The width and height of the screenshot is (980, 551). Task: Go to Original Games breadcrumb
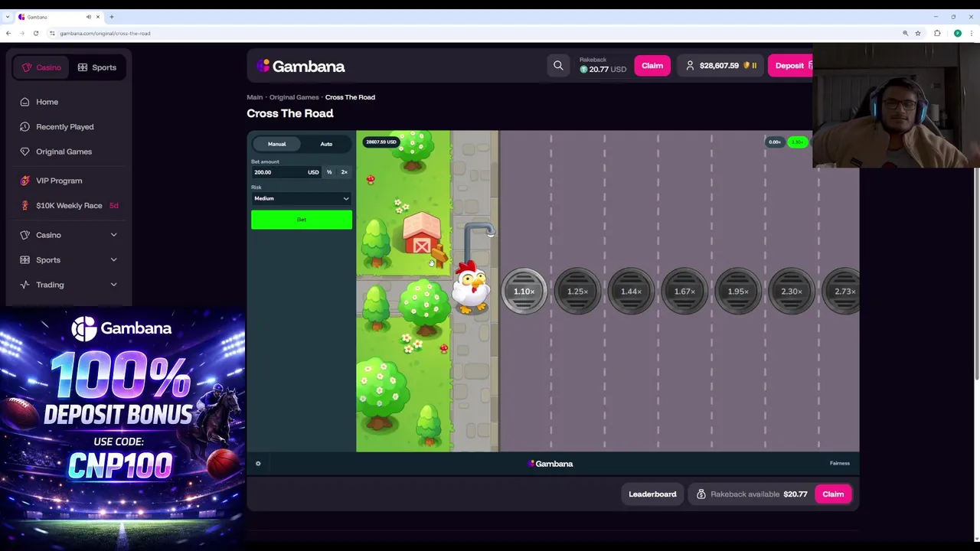294,97
